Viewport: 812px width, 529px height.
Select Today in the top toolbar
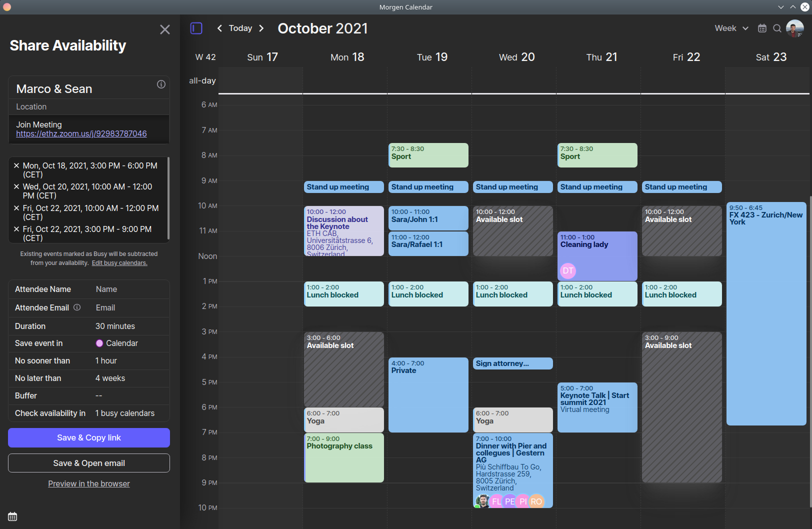tap(240, 28)
